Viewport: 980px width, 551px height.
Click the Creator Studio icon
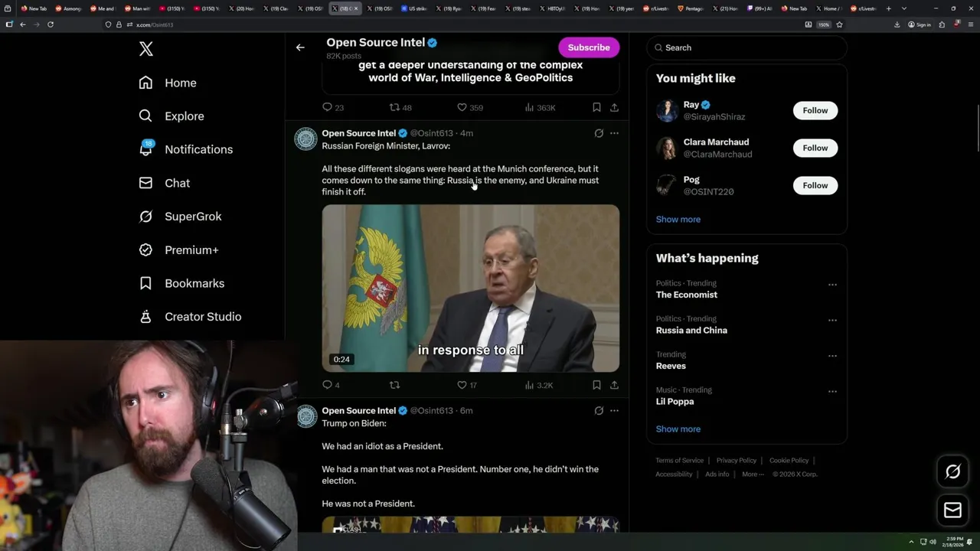pyautogui.click(x=145, y=317)
